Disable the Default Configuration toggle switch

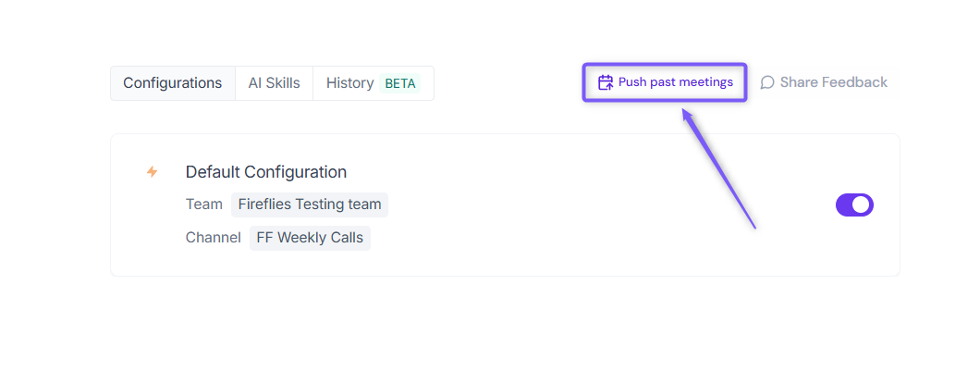pyautogui.click(x=854, y=204)
